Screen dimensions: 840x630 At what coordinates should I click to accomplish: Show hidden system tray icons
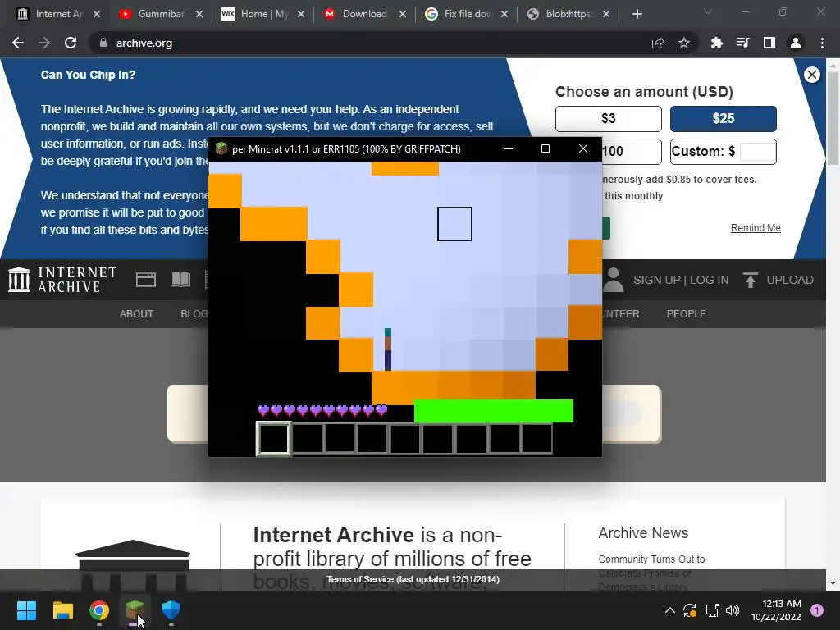pyautogui.click(x=669, y=610)
